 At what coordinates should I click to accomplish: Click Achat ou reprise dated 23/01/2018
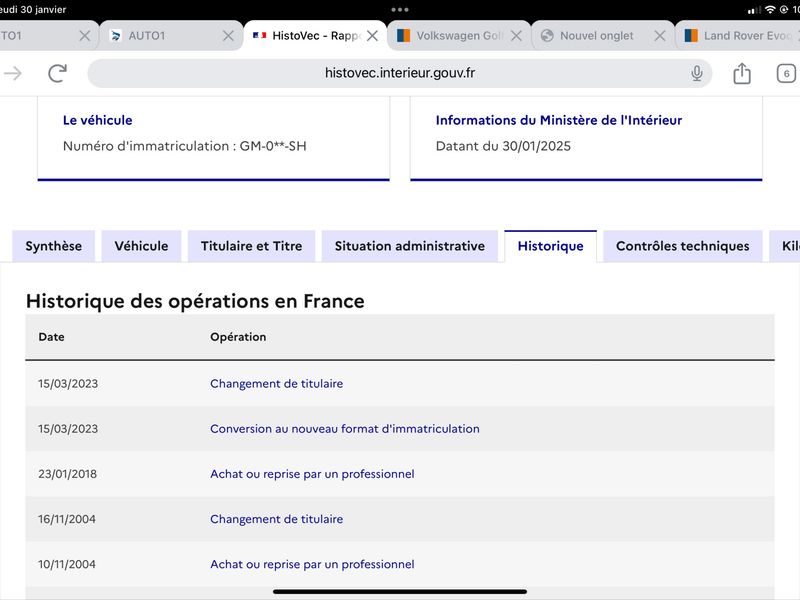[312, 474]
